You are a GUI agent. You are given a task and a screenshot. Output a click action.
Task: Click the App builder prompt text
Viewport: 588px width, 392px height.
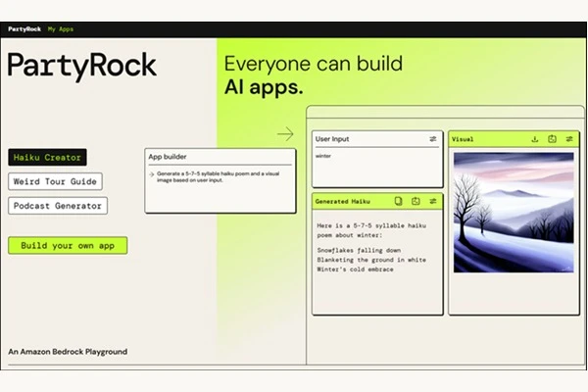coord(218,176)
